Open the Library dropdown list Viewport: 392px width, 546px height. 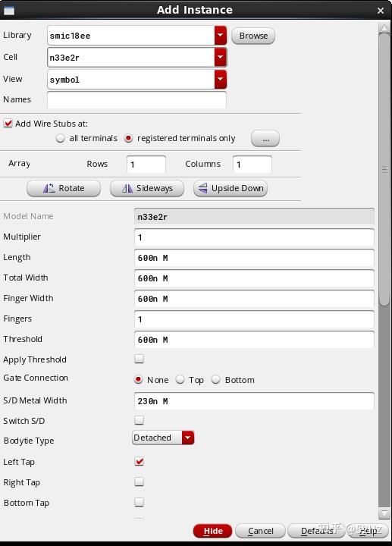(221, 36)
